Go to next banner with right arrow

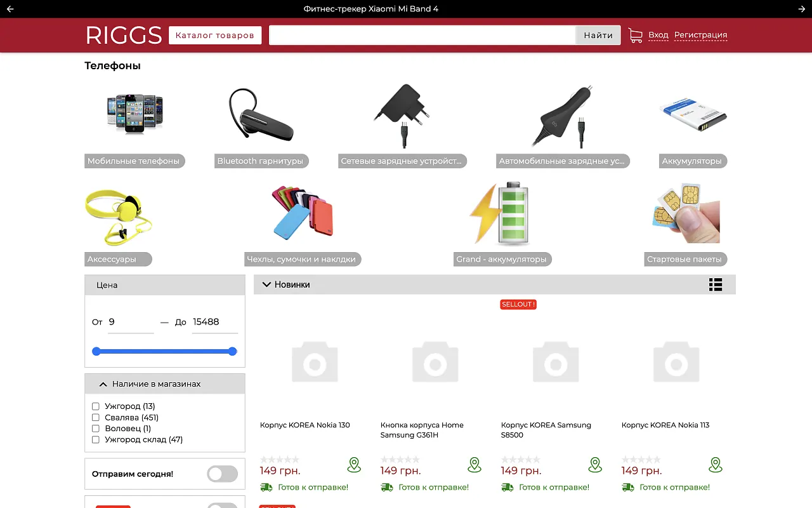click(801, 9)
